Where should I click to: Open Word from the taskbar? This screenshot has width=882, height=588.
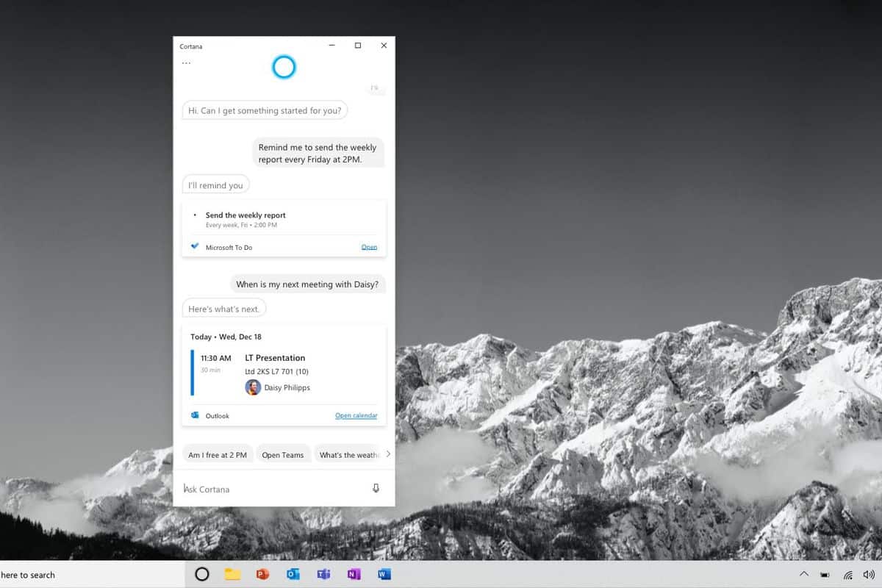click(x=384, y=574)
